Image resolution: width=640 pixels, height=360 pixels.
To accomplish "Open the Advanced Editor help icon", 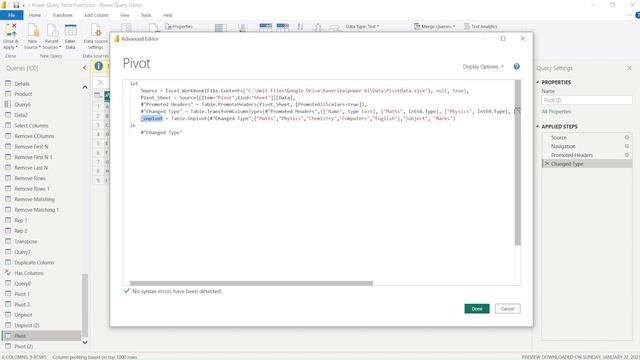I will [516, 67].
